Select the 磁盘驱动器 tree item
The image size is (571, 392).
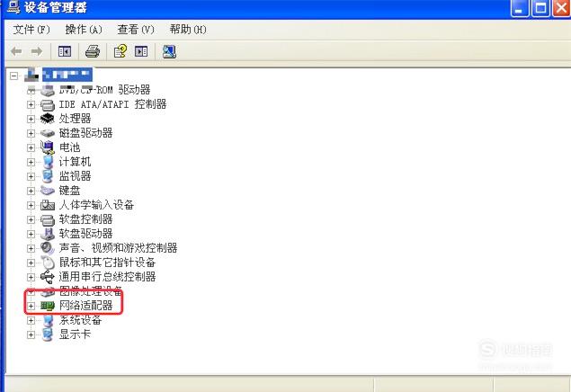click(86, 133)
